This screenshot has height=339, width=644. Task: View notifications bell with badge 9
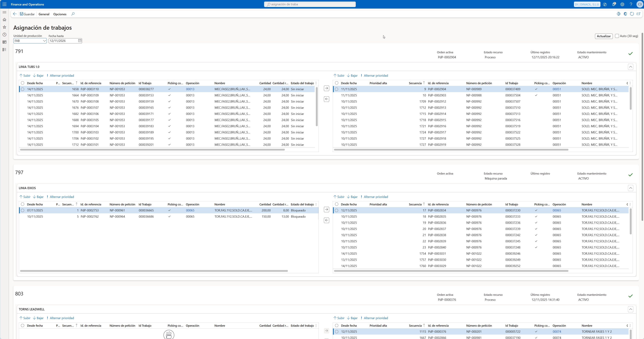[614, 4]
